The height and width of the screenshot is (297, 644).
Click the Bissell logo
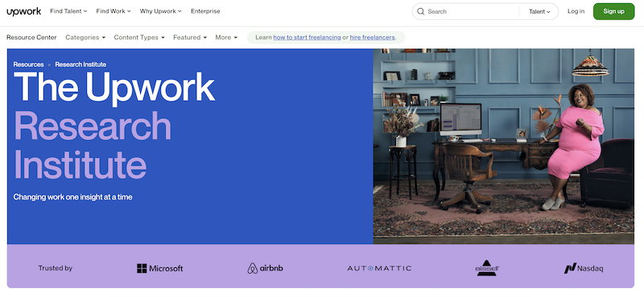pos(487,267)
